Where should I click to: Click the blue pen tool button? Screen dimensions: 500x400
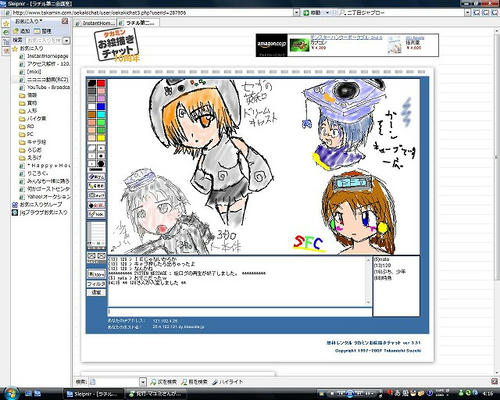tap(96, 177)
